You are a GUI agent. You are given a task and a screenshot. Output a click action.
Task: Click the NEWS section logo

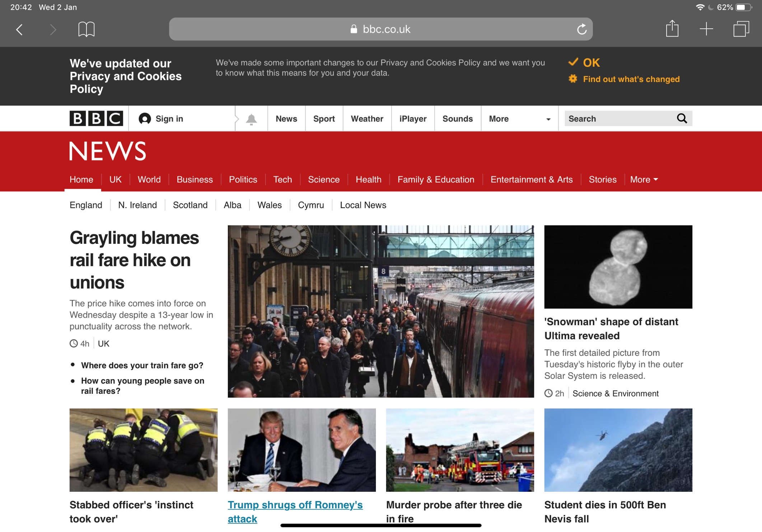[x=108, y=151]
